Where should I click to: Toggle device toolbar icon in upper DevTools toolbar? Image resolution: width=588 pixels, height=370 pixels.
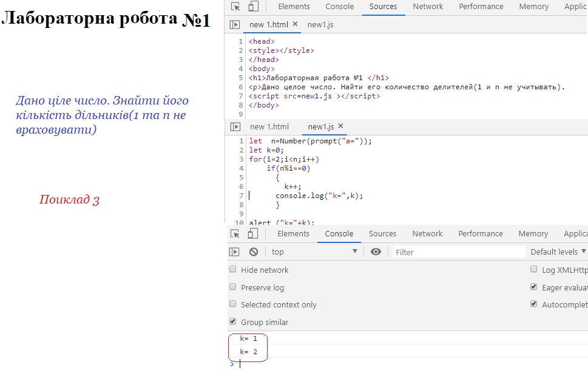tap(253, 7)
